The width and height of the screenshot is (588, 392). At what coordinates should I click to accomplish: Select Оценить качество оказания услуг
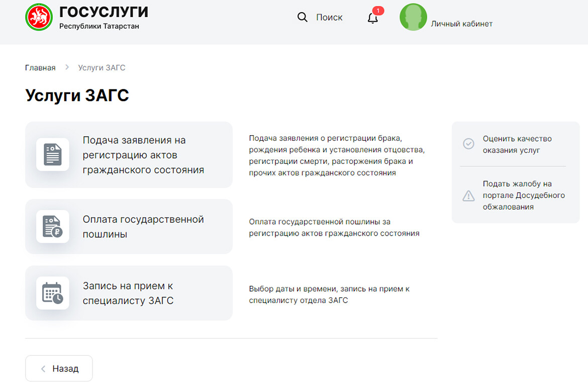click(x=517, y=144)
